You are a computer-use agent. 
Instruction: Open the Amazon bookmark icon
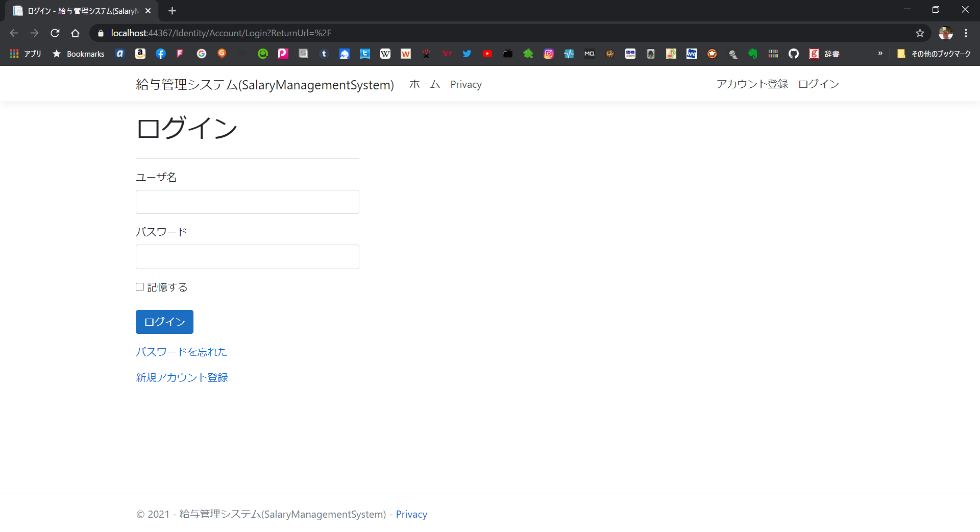(x=140, y=54)
